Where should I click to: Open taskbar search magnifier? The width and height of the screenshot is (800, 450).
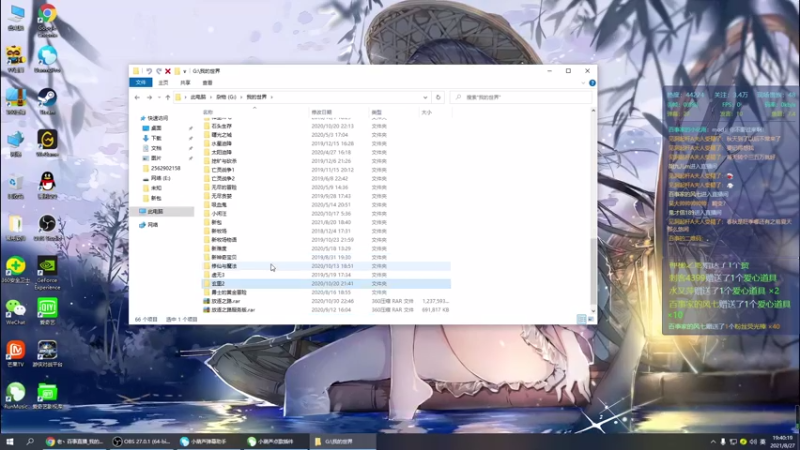tap(30, 441)
